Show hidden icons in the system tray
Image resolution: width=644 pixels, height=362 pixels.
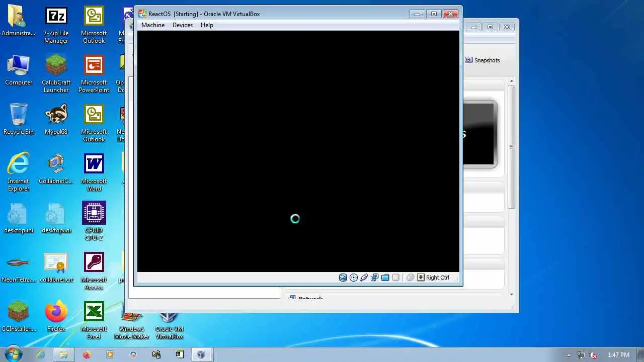coord(569,355)
